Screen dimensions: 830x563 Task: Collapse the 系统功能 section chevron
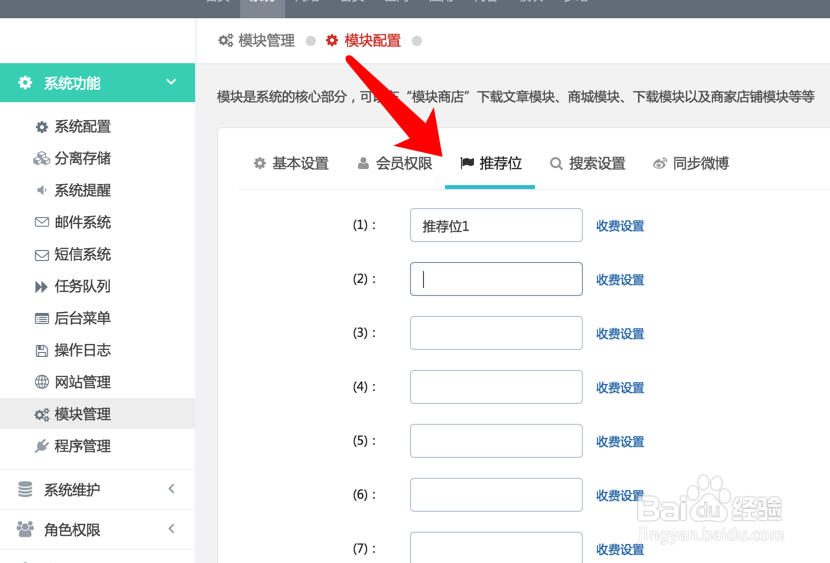(171, 82)
